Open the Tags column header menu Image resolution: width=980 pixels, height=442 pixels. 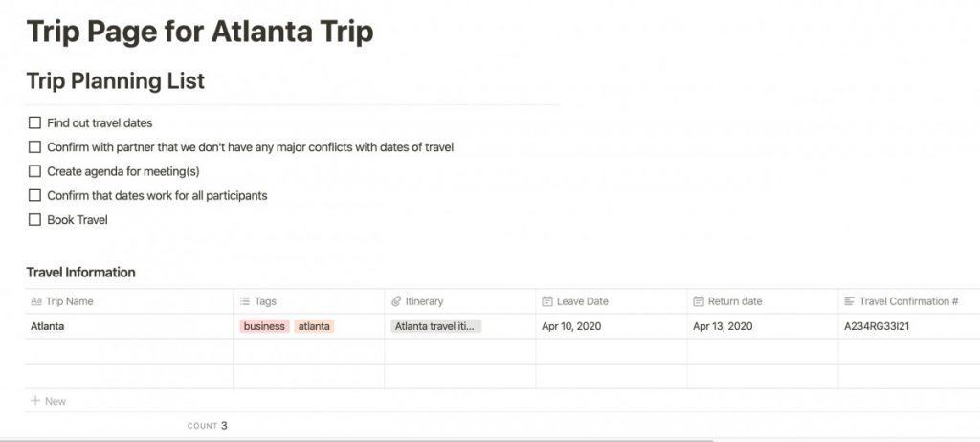pyautogui.click(x=309, y=301)
